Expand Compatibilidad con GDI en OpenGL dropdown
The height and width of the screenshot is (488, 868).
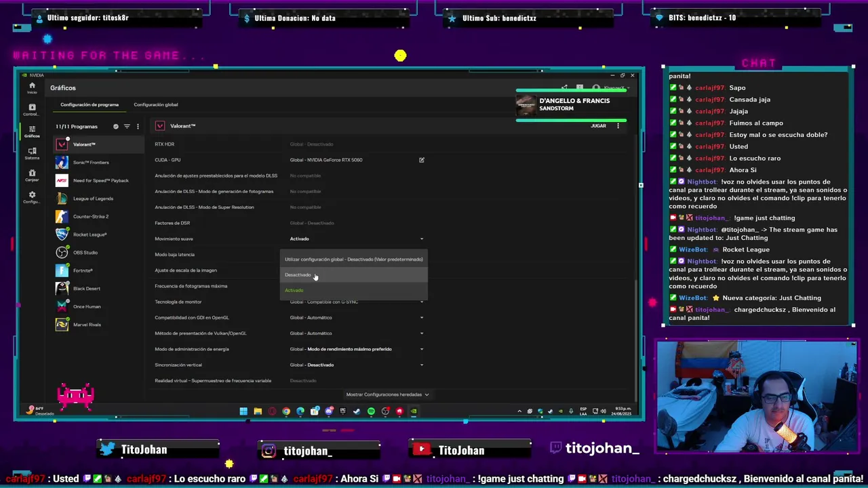421,317
